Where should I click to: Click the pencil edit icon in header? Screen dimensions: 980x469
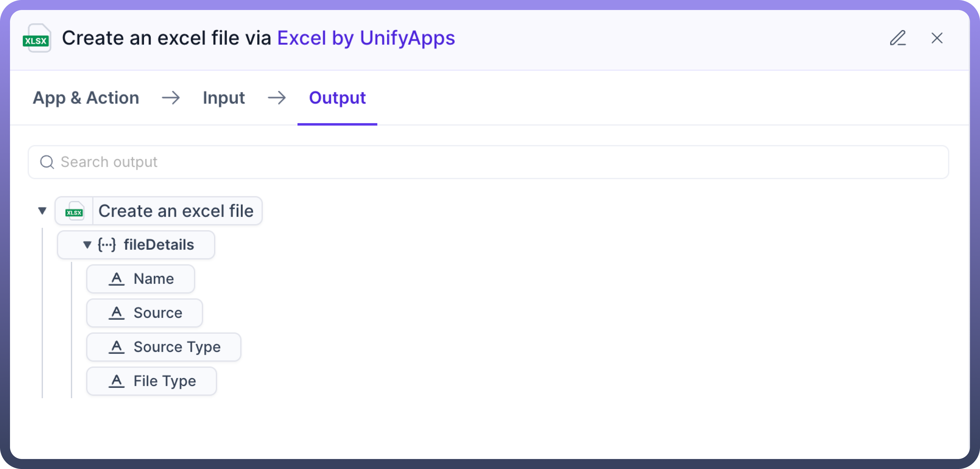pos(898,38)
